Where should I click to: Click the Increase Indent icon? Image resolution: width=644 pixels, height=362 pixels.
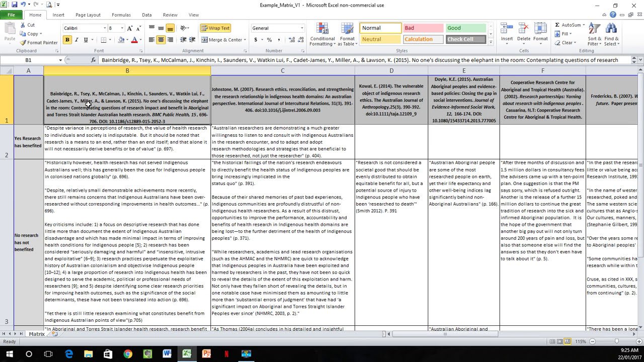[192, 40]
